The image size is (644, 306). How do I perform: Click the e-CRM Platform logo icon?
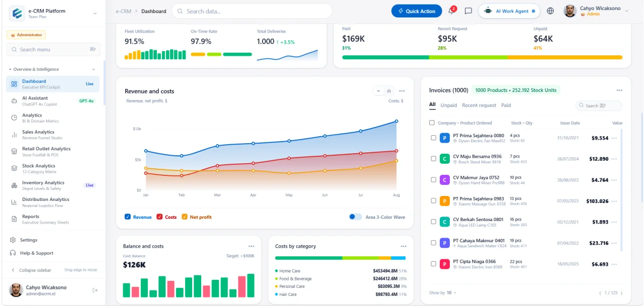(17, 14)
